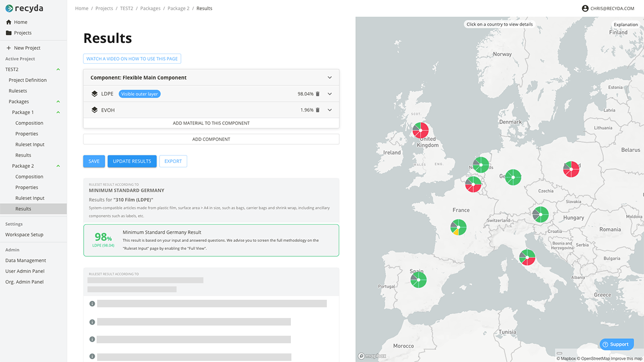The image size is (644, 362).
Task: Click the Export button
Action: click(x=173, y=161)
